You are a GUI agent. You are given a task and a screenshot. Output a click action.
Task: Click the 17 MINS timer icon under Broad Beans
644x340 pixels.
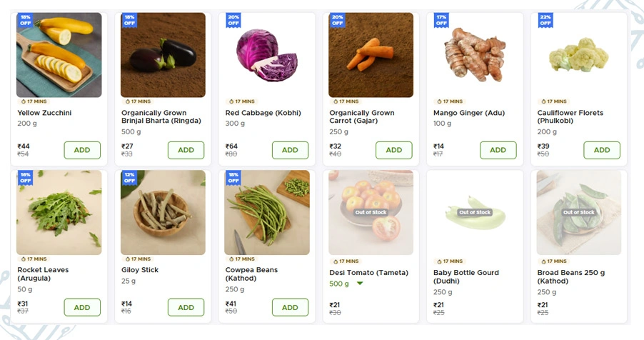tap(542, 261)
